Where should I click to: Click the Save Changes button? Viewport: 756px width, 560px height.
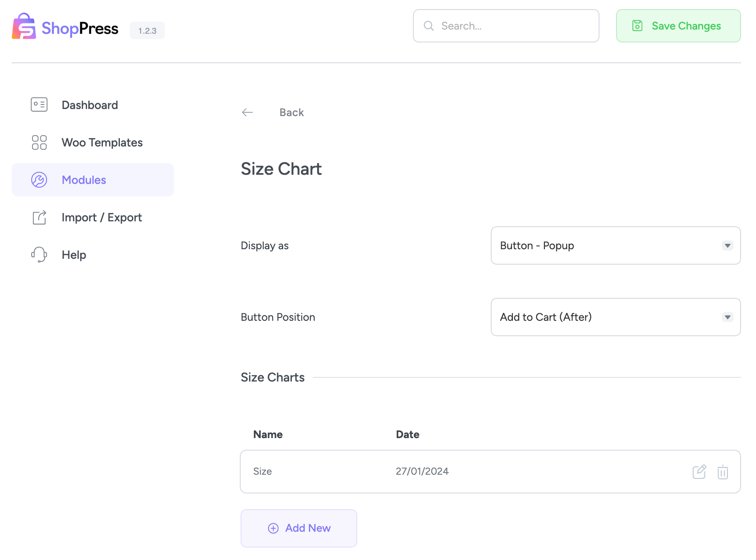pos(678,26)
